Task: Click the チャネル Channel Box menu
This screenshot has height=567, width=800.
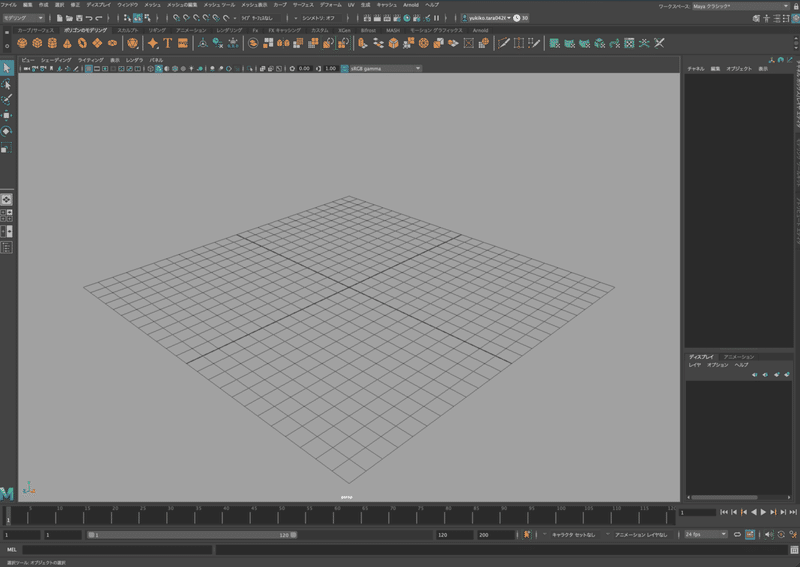Action: [696, 68]
